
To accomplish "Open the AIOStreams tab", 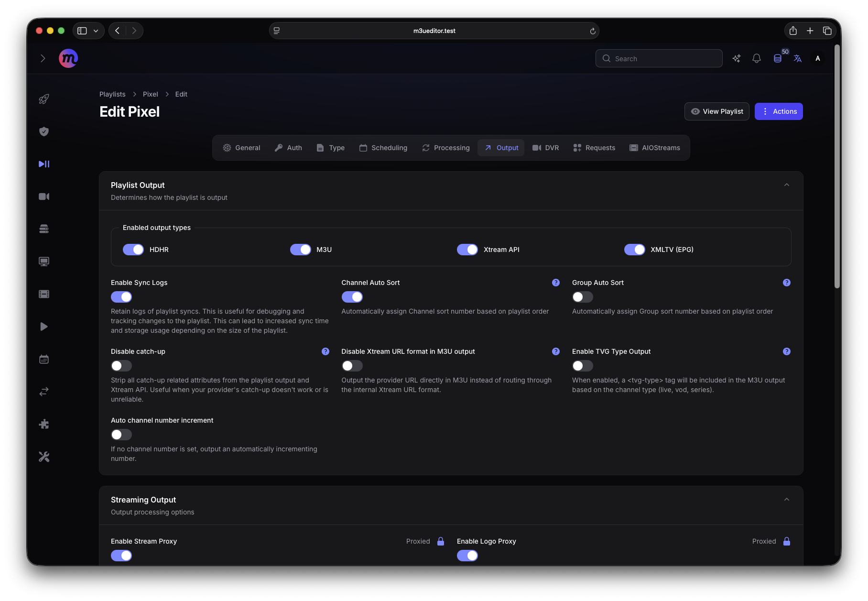I will (x=655, y=148).
